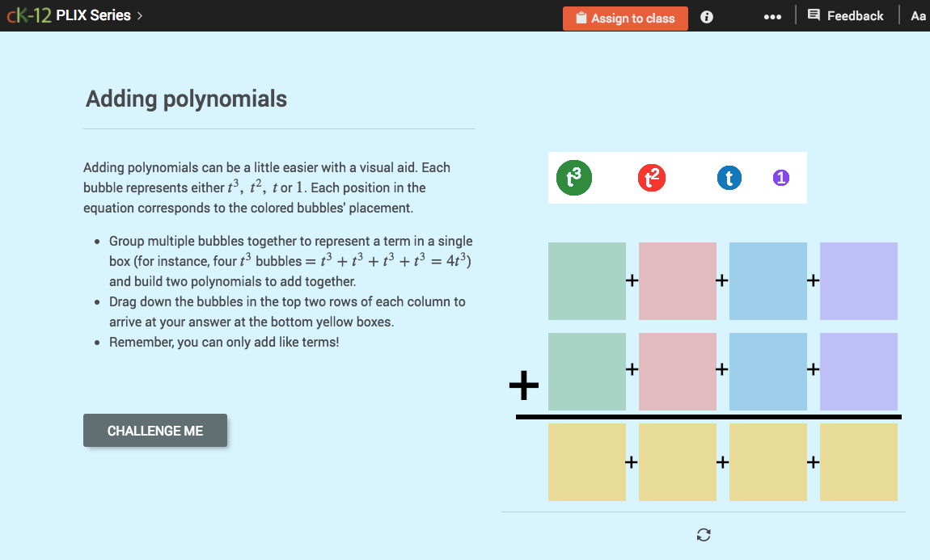This screenshot has height=560, width=930.
Task: Select the blue t bubble
Action: pos(729,178)
